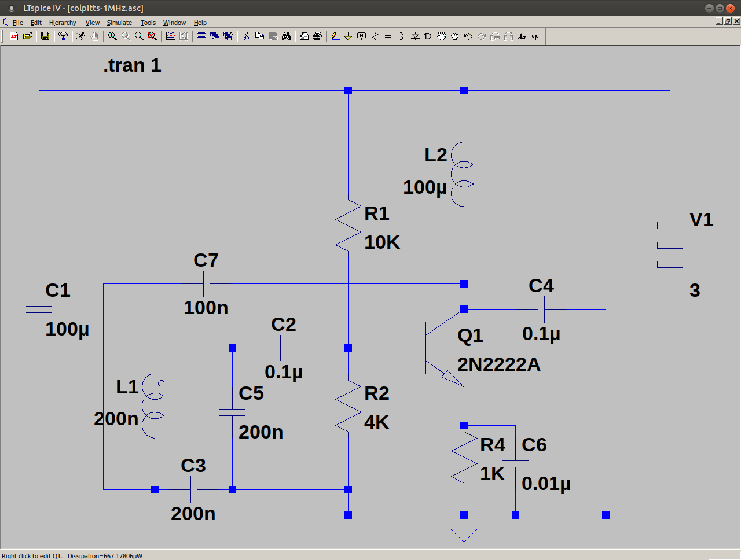Select the SPICE directive '.op' tool
The height and width of the screenshot is (560, 741).
coord(535,36)
